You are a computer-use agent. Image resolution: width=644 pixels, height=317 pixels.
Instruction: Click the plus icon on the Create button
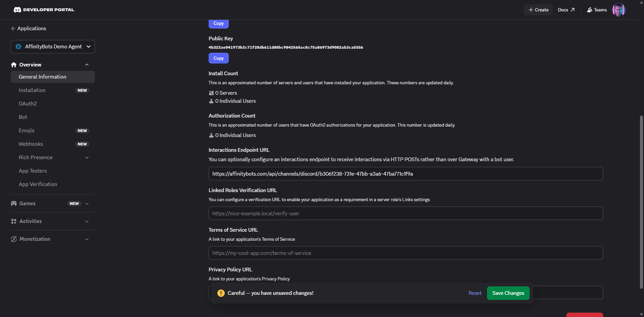[530, 10]
